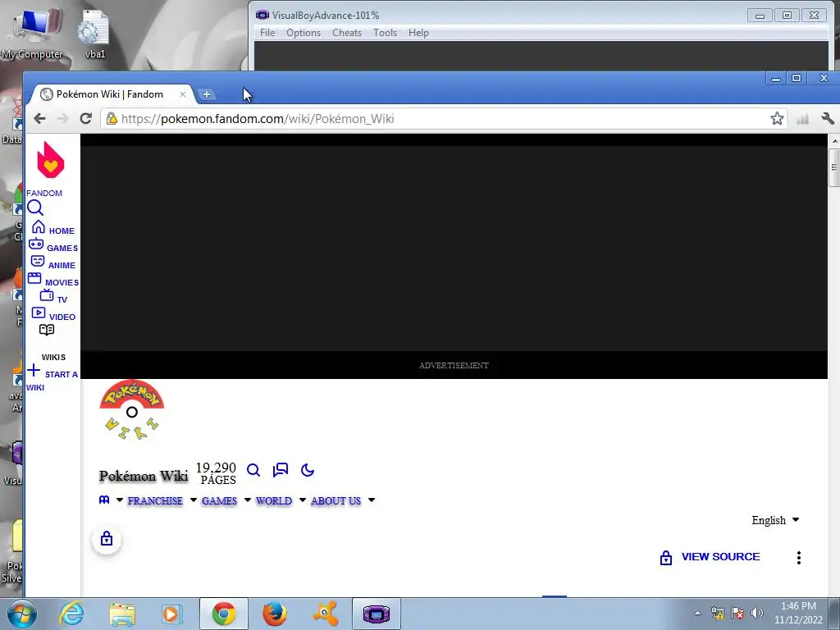The width and height of the screenshot is (840, 630).
Task: Open Tools menu in VisualBoyAdvance
Action: pyautogui.click(x=386, y=33)
